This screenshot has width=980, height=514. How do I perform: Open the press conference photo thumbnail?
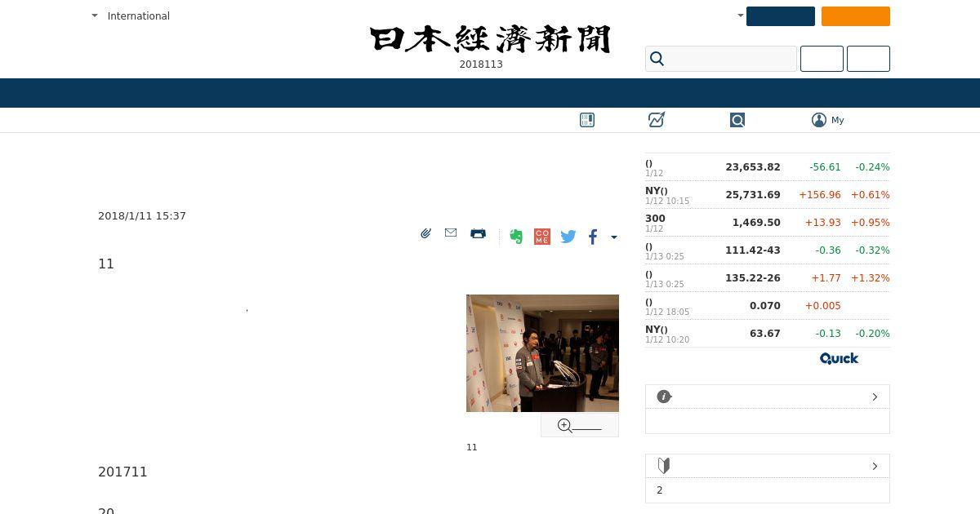[x=542, y=353]
